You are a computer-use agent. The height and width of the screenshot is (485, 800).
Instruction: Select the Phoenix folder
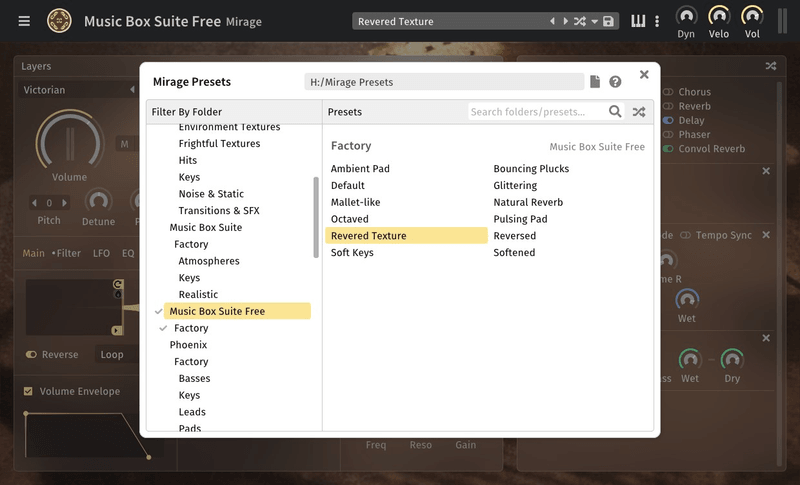(x=188, y=345)
